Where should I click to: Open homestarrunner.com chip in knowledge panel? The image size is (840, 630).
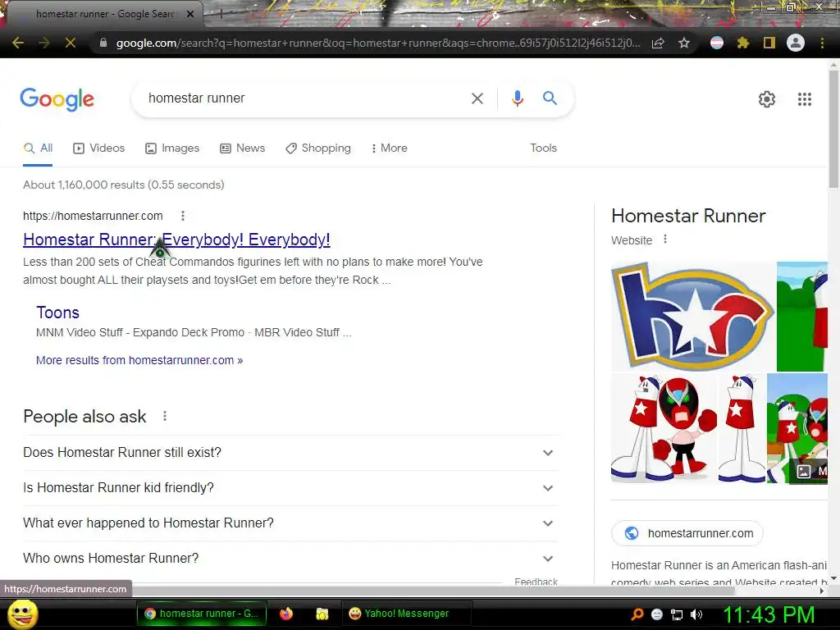pos(687,533)
